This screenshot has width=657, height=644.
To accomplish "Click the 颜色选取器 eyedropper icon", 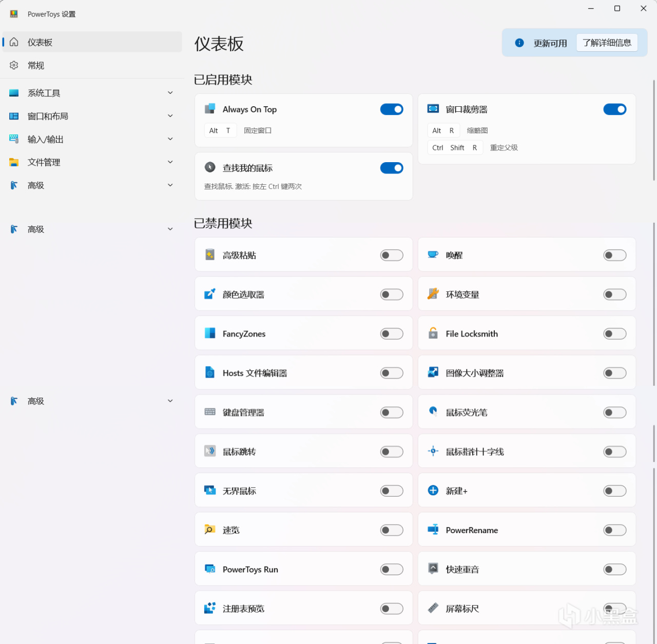I will (x=210, y=294).
